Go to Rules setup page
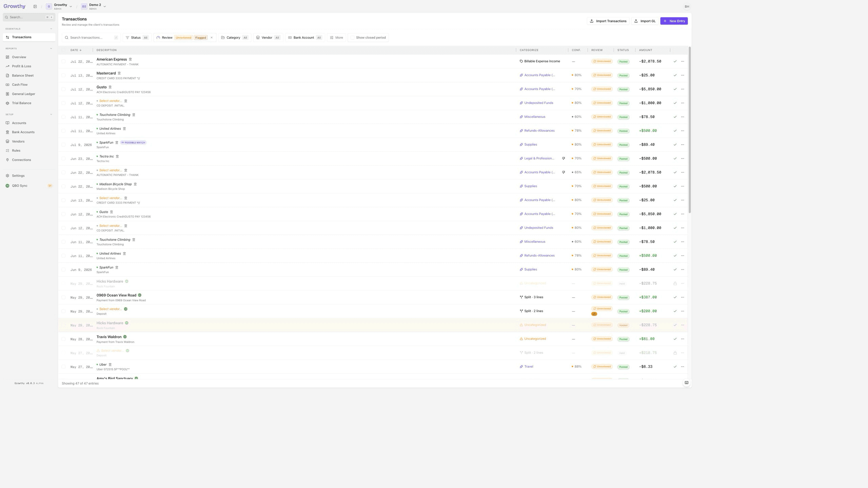868x488 pixels. tap(29, 150)
